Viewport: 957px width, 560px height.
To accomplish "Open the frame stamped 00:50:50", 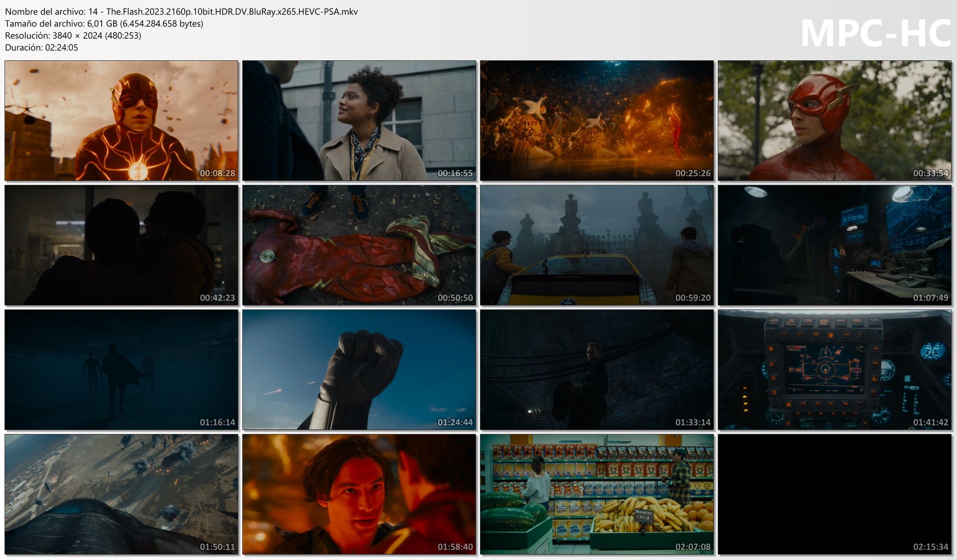I will point(359,245).
